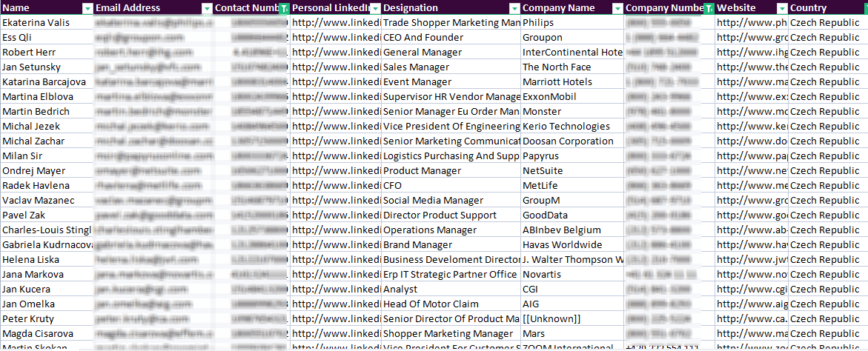Click the Head Of Motor Claim cell
Screen dimensions: 868x351
(x=451, y=304)
